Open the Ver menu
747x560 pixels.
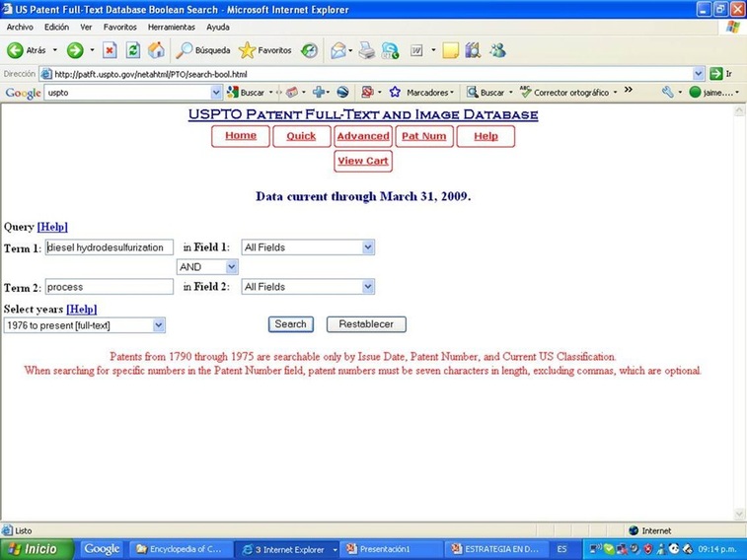(x=86, y=28)
